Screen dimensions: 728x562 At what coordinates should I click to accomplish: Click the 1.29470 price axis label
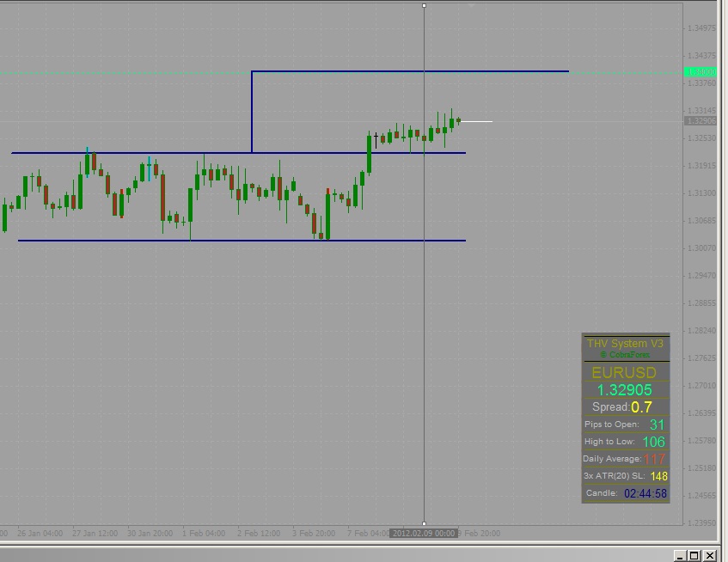point(701,276)
